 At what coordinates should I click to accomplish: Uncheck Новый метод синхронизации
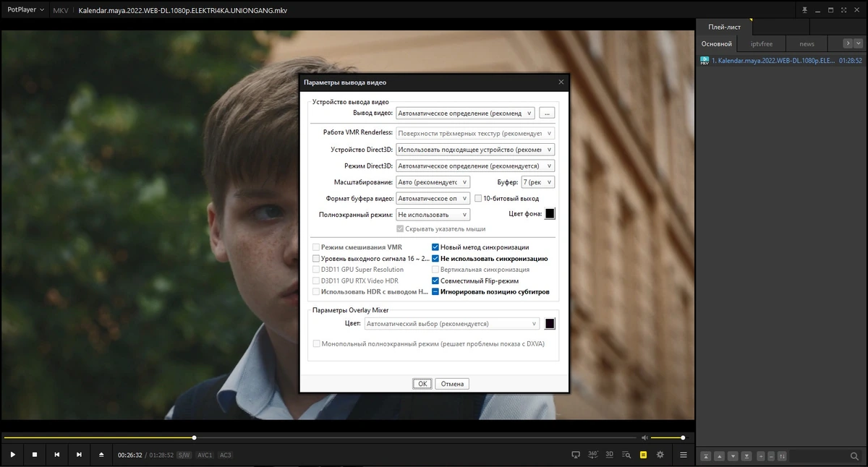pyautogui.click(x=435, y=247)
